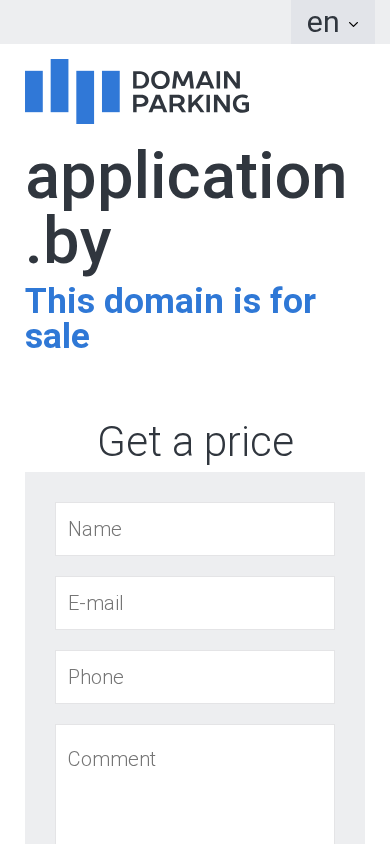This screenshot has height=844, width=390.
Task: Click the gray form panel margin left of the Name field
Action: coord(40,529)
